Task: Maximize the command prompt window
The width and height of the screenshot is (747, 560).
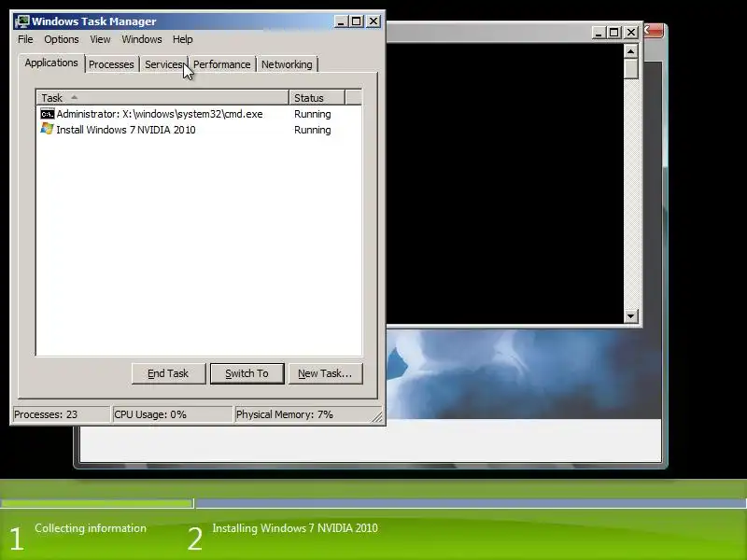Action: click(x=614, y=33)
